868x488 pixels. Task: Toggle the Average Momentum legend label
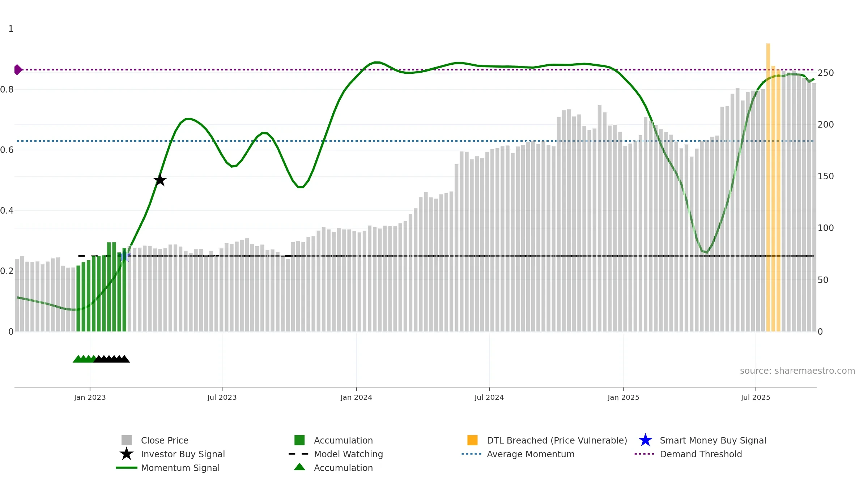click(x=531, y=454)
